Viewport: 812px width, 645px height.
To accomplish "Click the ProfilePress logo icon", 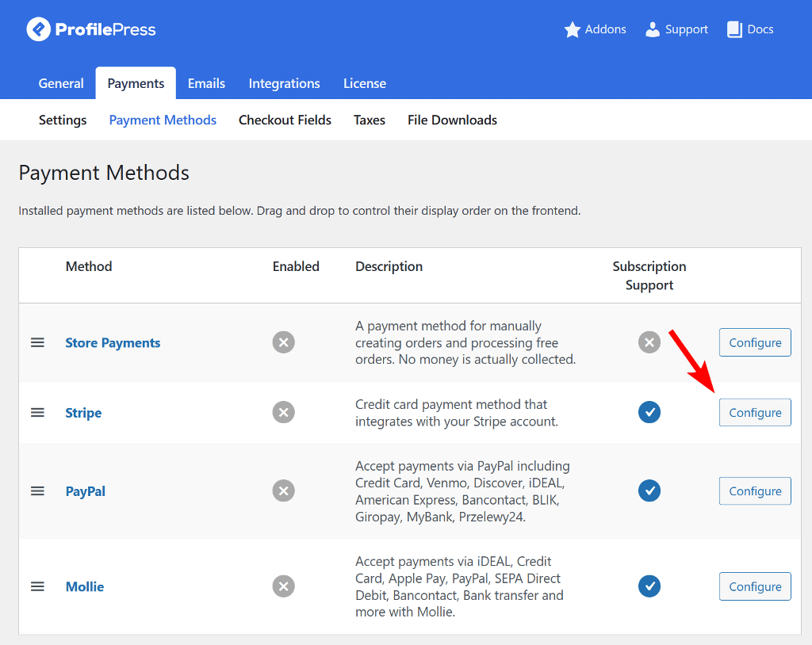I will (39, 30).
